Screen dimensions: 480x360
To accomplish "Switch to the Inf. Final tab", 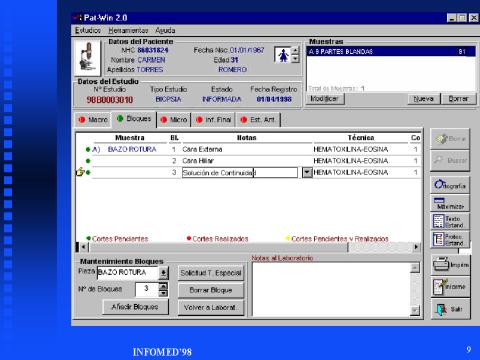I will [214, 120].
